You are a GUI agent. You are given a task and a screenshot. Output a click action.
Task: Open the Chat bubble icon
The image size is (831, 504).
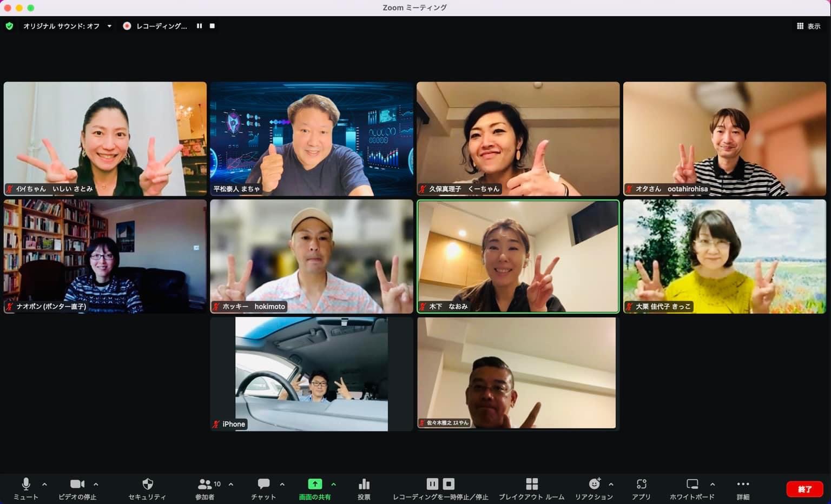point(263,483)
